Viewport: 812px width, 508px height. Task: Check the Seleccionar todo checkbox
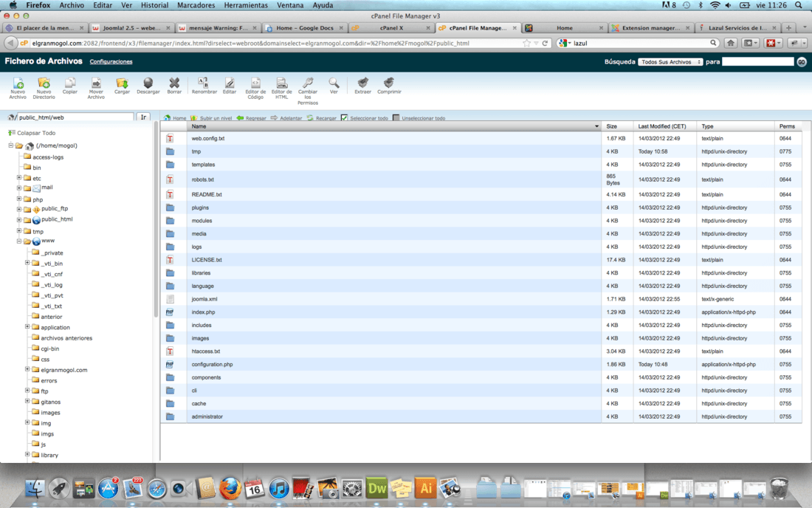coord(345,118)
